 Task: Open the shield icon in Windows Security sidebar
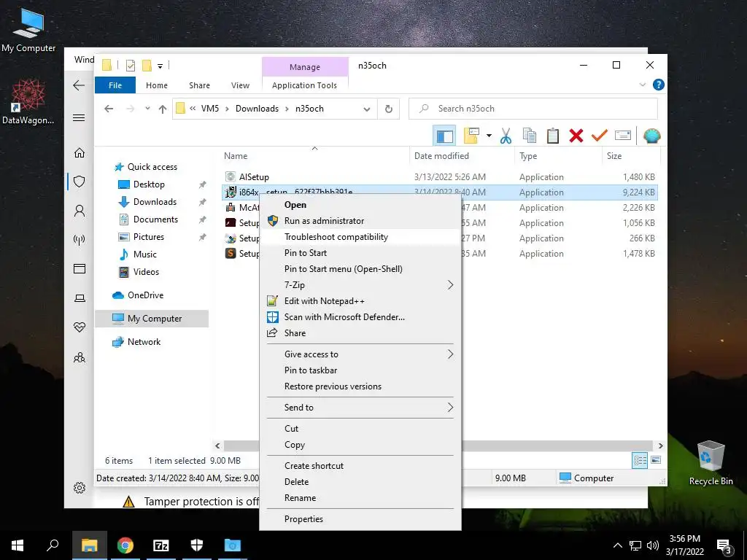[x=80, y=182]
